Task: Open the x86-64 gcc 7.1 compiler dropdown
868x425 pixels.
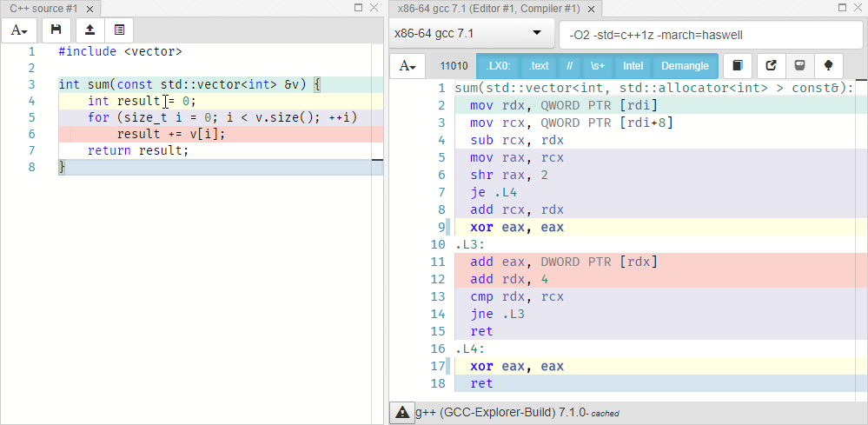Action: 467,35
